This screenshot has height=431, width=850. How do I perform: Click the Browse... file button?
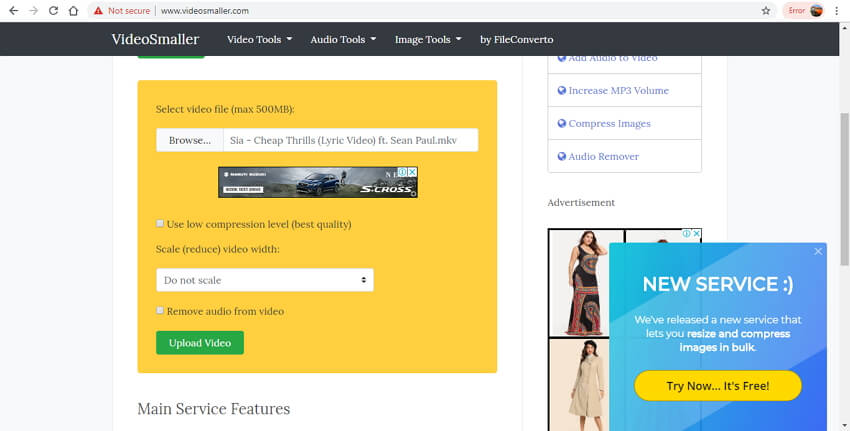click(190, 140)
